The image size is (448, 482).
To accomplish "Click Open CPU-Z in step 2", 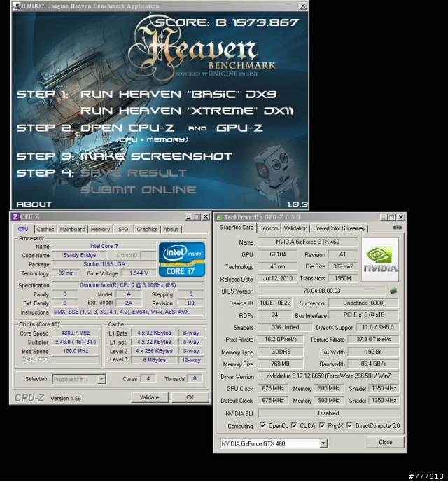I will tap(127, 128).
